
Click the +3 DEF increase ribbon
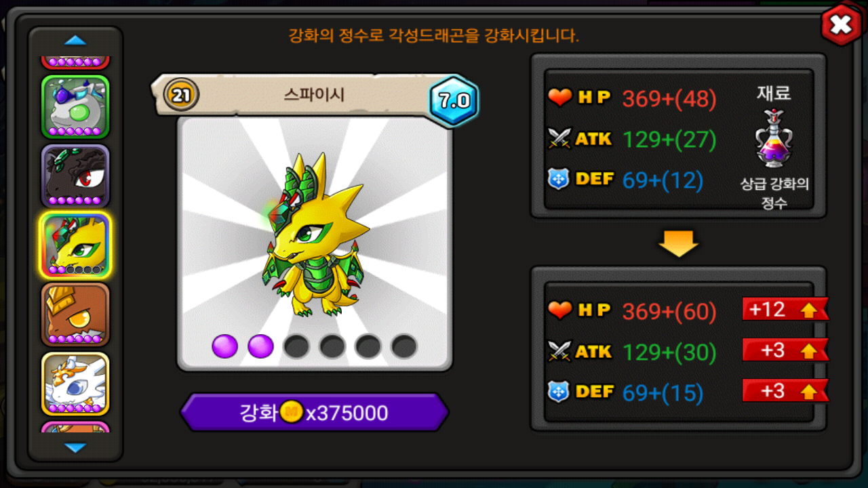785,390
